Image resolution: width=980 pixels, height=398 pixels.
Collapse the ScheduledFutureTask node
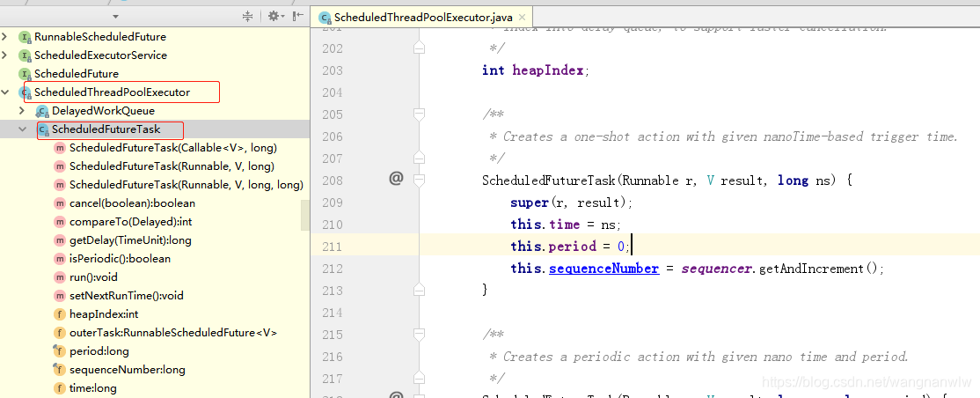[x=23, y=129]
